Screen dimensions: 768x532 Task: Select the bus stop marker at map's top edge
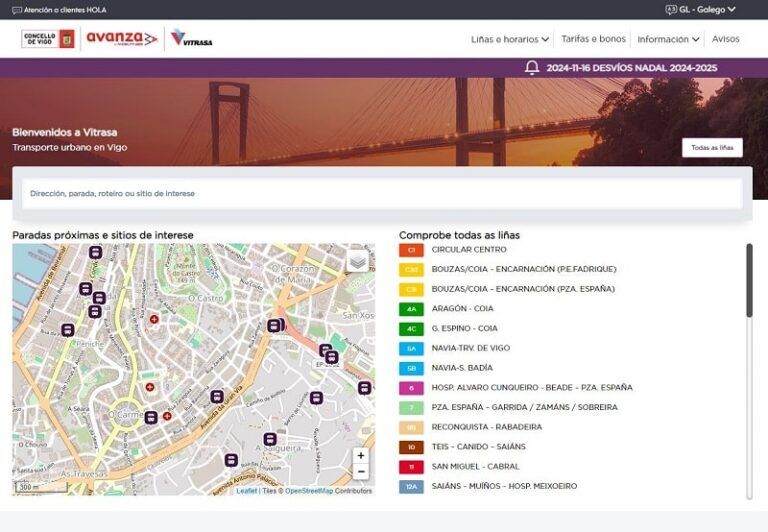point(96,252)
